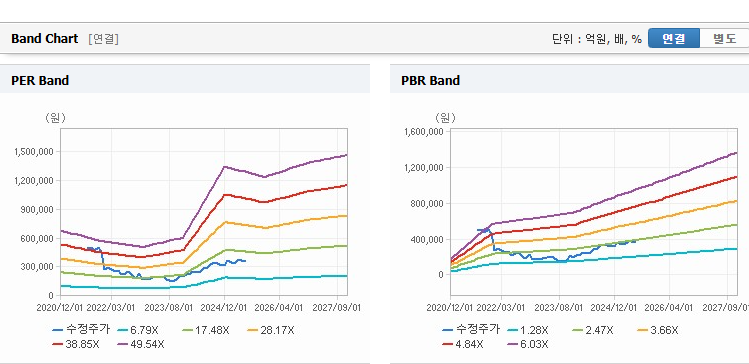Click 2022/03/01 date label in PBR chart
749x364 pixels.
[502, 308]
